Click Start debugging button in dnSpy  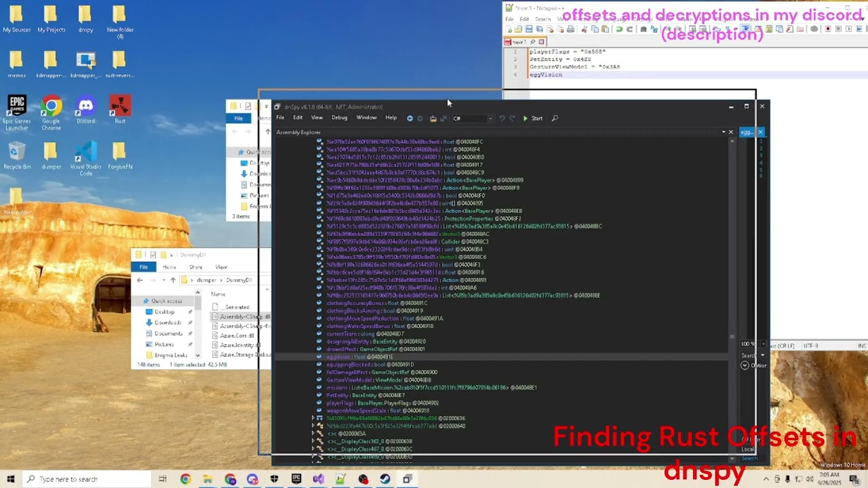(532, 119)
